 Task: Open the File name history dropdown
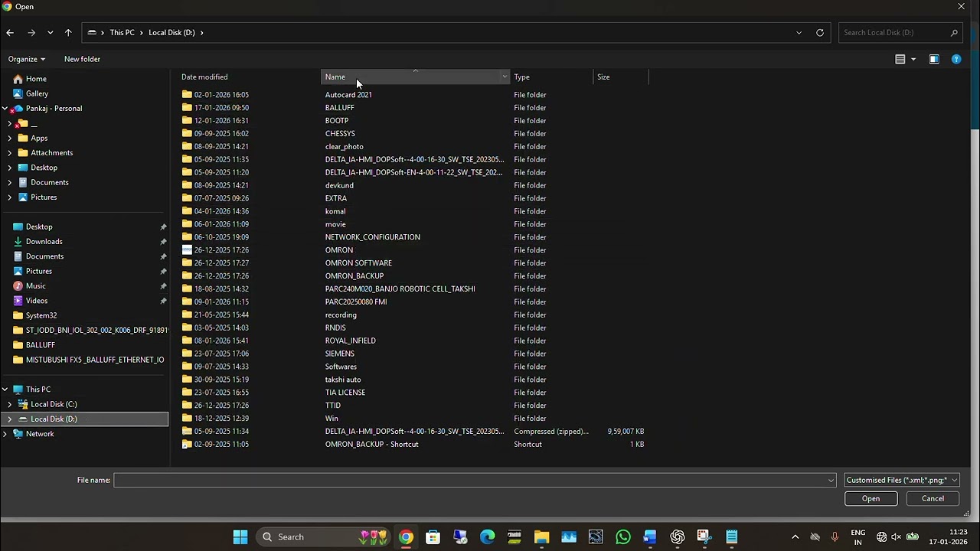831,481
